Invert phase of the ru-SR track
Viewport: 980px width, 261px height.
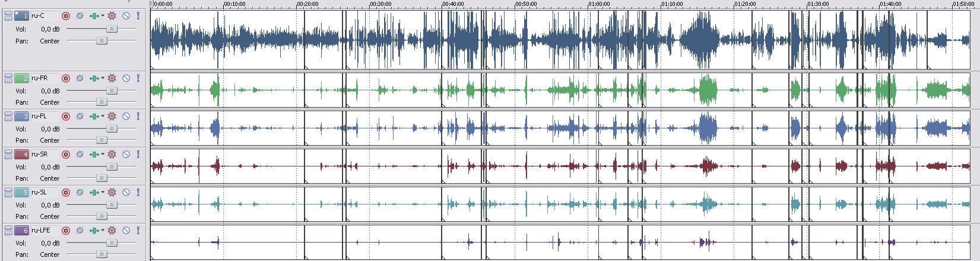80,154
